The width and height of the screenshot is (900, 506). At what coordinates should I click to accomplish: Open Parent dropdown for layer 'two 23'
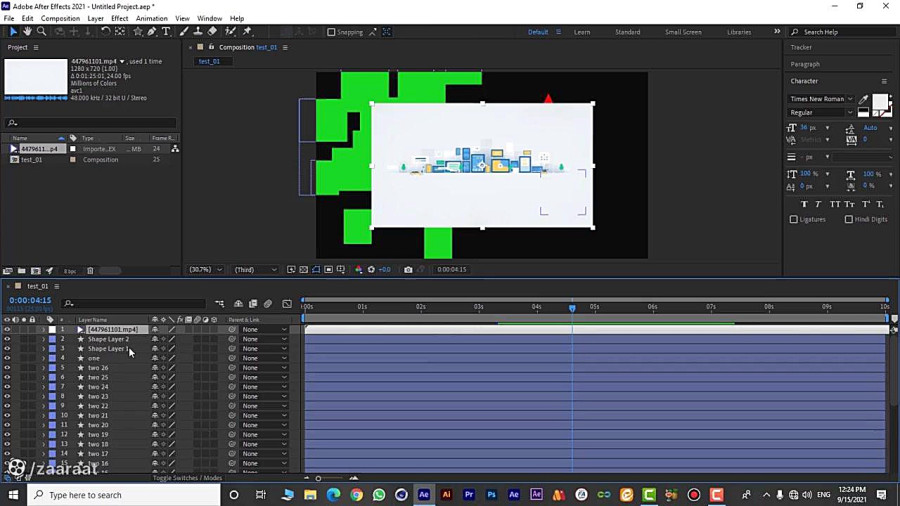[263, 396]
